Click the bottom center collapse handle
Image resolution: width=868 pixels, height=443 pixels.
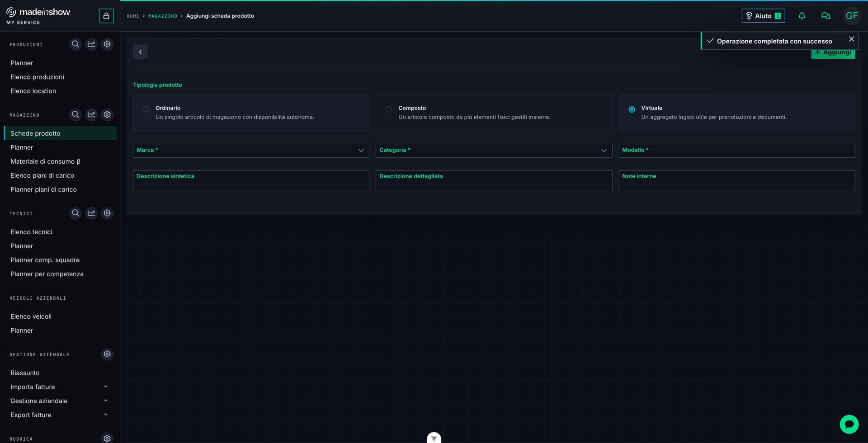click(434, 438)
